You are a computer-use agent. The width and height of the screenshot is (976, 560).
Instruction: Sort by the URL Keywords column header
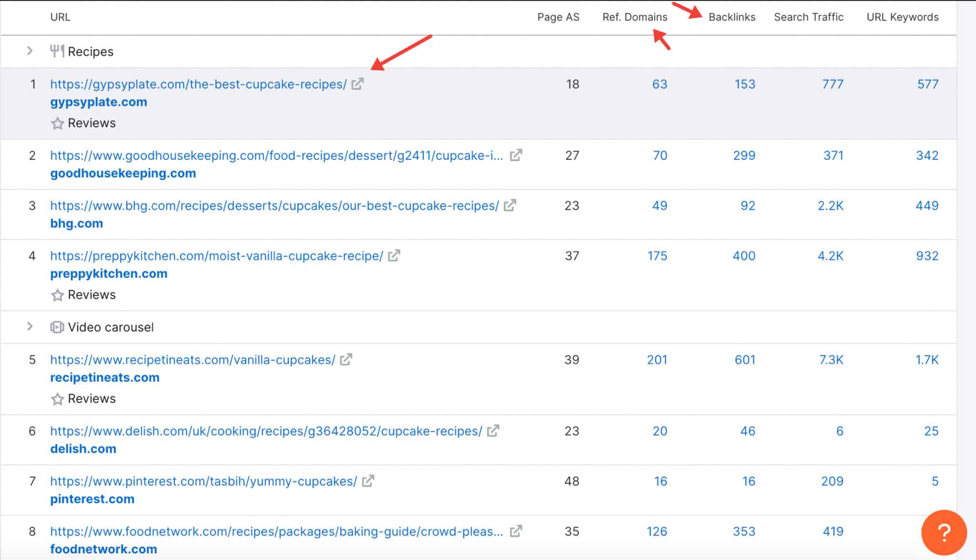903,17
